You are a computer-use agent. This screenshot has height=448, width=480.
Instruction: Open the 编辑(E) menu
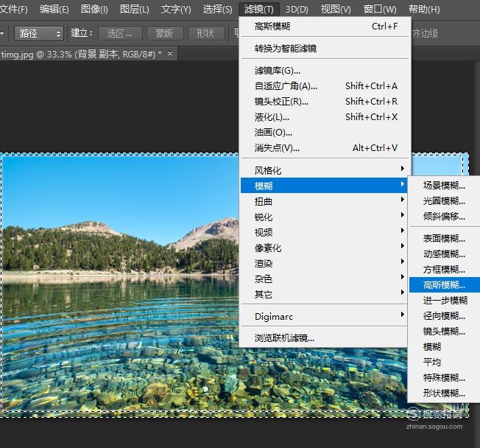(54, 9)
